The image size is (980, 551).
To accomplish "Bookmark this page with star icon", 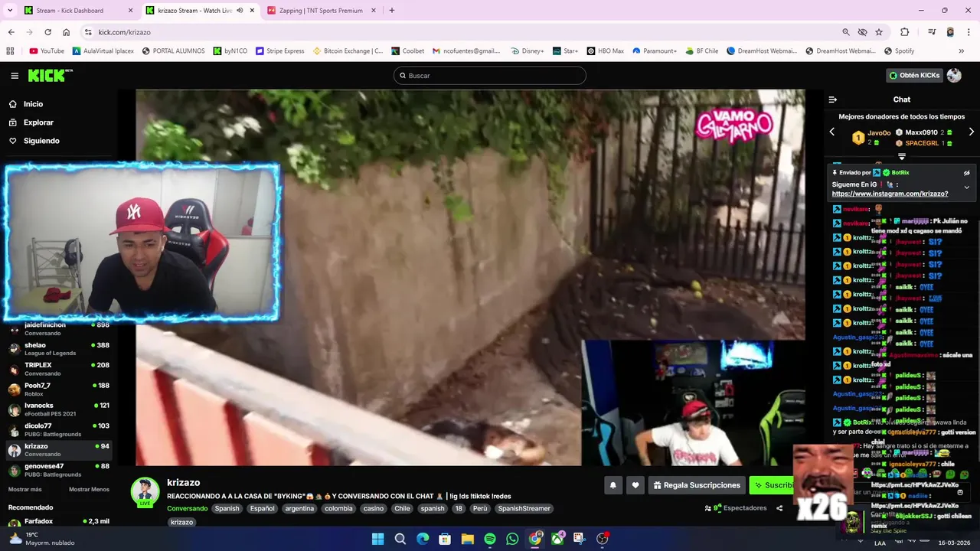I will point(879,32).
